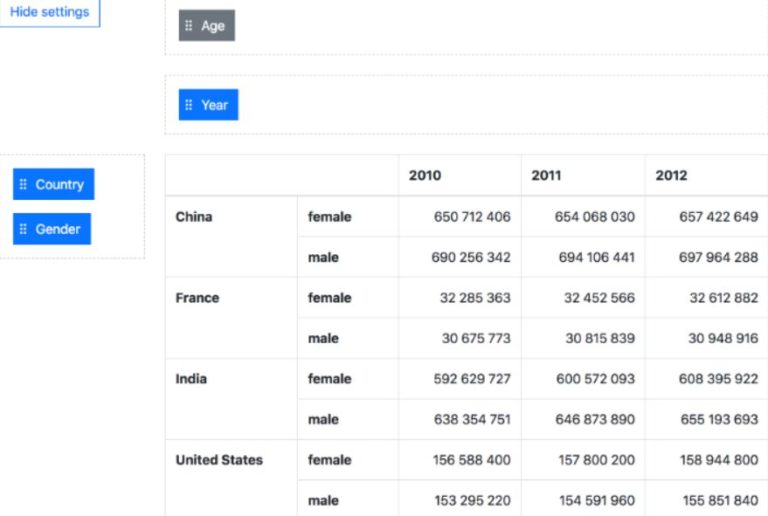This screenshot has height=516, width=768.
Task: Select the Gender field chip
Action: 52,229
